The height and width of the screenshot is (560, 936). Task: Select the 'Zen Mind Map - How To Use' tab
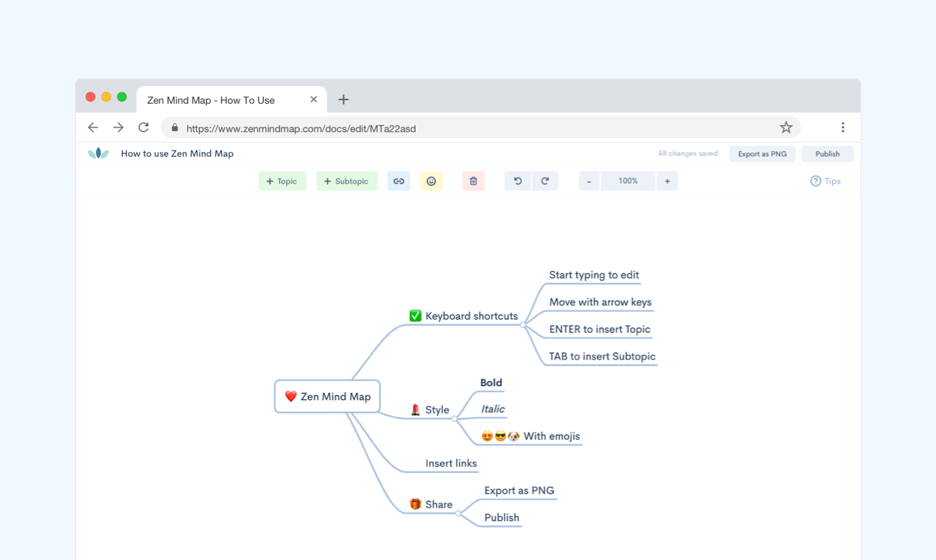click(x=221, y=99)
